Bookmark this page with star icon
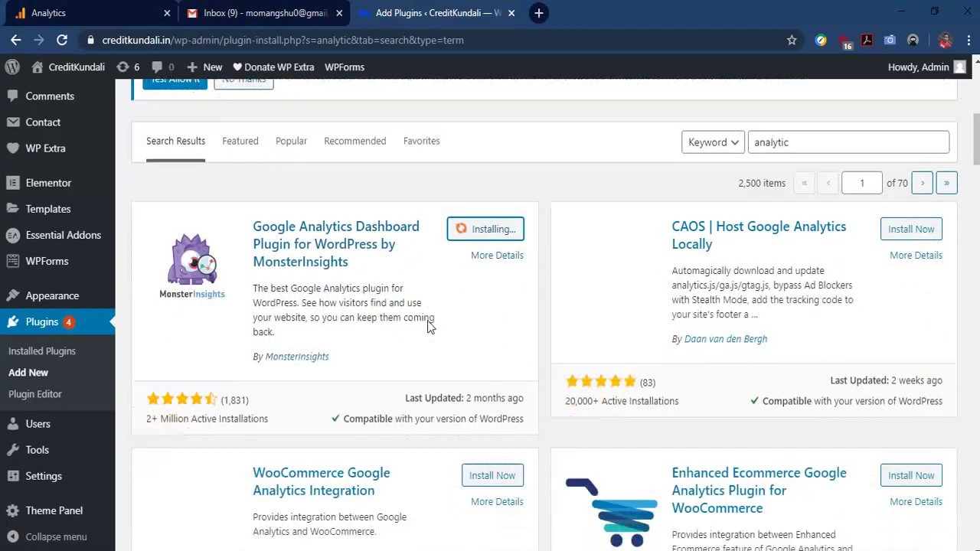This screenshot has height=551, width=980. point(792,40)
